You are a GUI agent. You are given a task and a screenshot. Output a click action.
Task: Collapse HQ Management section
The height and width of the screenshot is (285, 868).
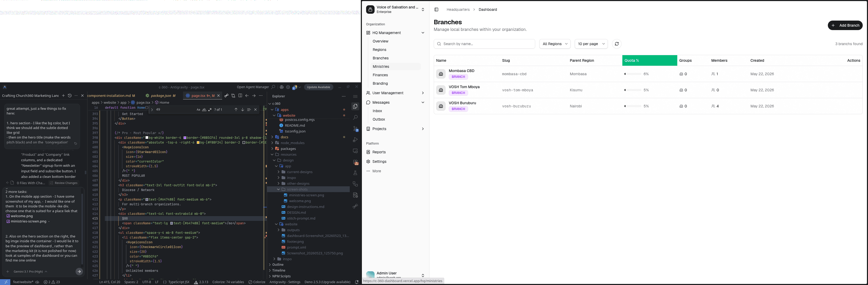point(395,33)
